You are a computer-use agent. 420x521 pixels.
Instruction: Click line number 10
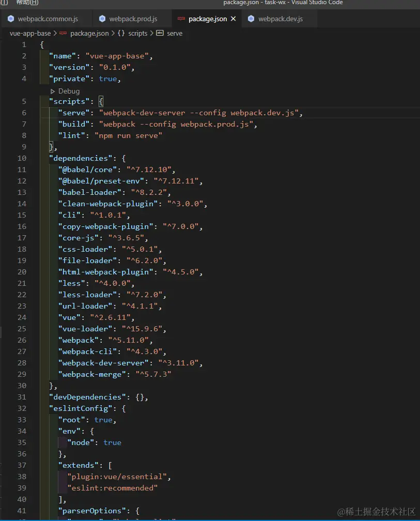click(22, 158)
